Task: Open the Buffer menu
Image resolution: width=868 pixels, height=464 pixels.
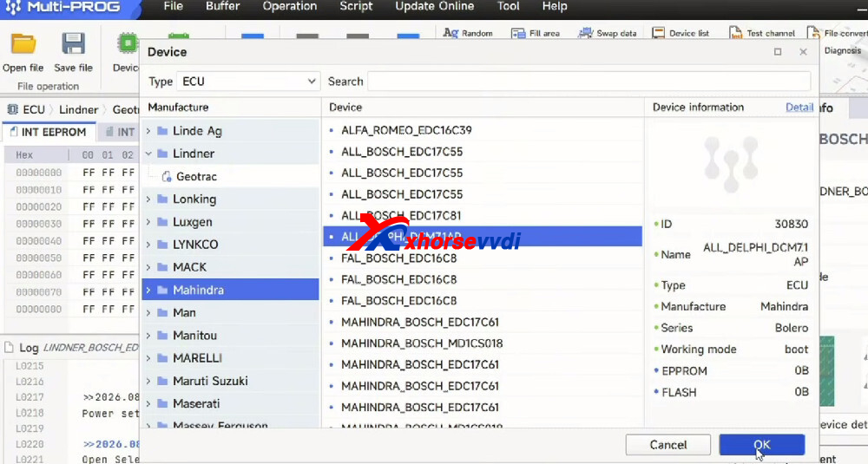Action: point(222,7)
